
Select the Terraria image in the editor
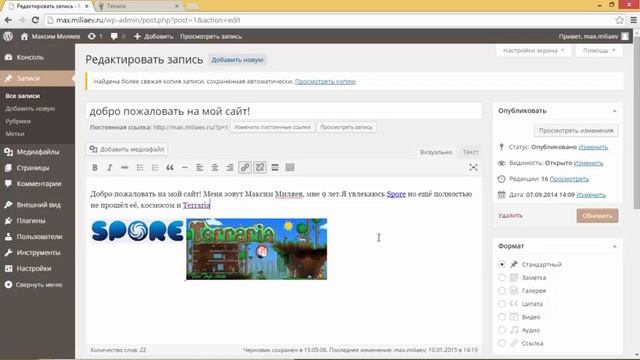pyautogui.click(x=257, y=249)
